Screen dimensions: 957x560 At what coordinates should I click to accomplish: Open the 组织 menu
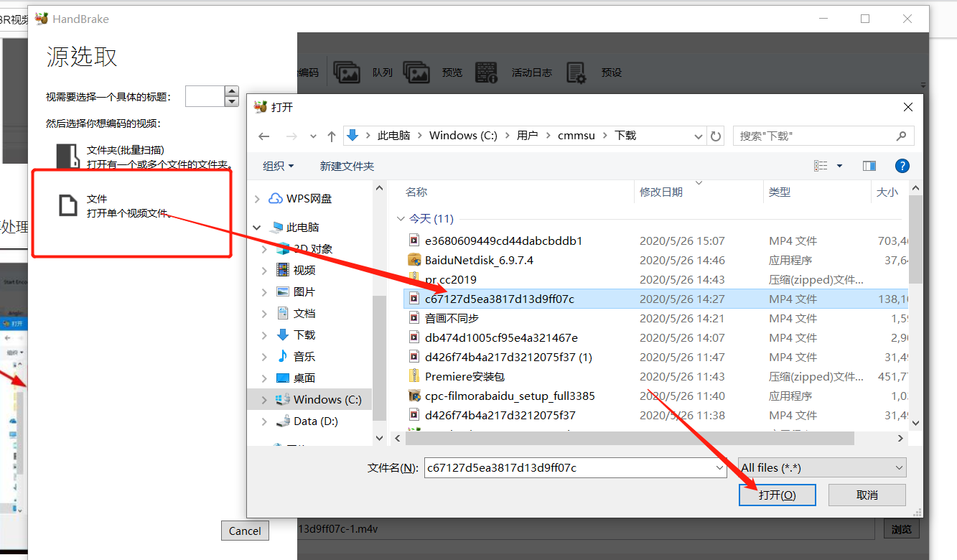coord(278,166)
